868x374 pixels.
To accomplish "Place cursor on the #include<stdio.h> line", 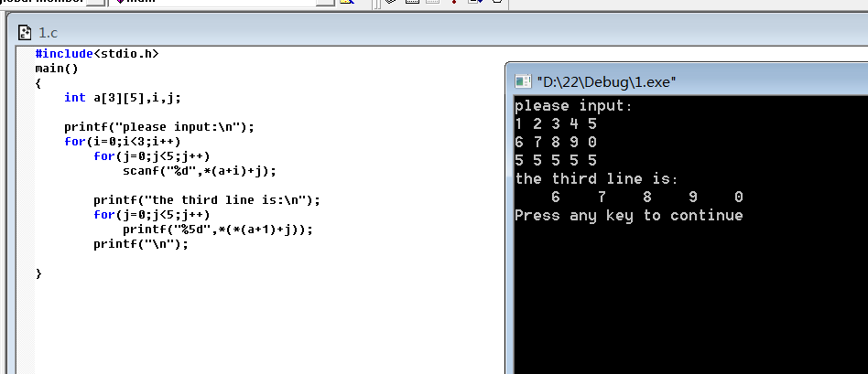I will click(97, 54).
